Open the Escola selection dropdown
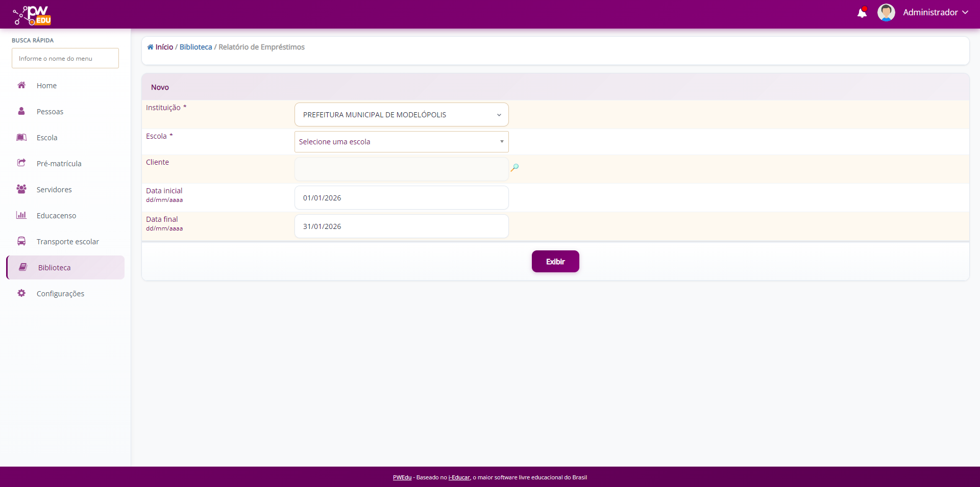Screen dimensions: 980x487 (401, 142)
